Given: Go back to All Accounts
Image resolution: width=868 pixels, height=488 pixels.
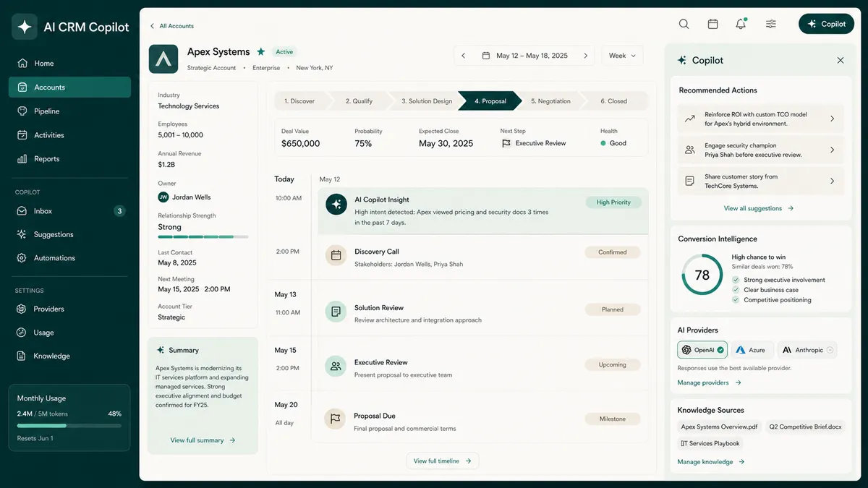Looking at the screenshot, I should [x=172, y=26].
